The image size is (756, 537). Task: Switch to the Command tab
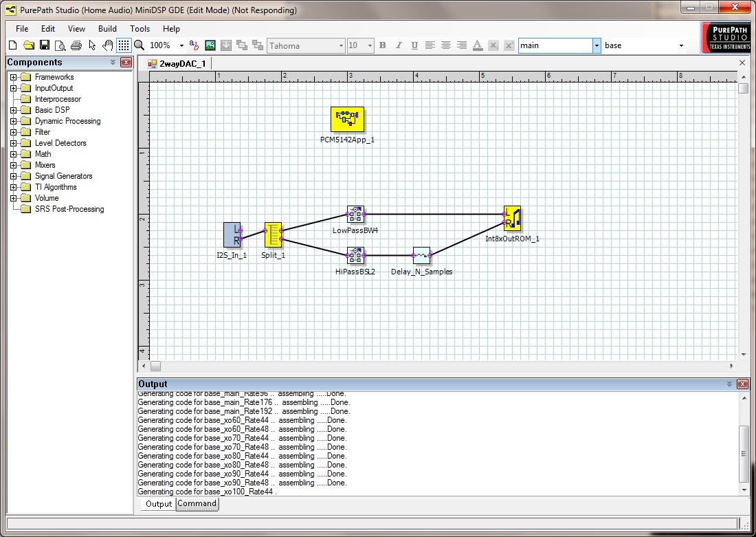click(x=197, y=503)
